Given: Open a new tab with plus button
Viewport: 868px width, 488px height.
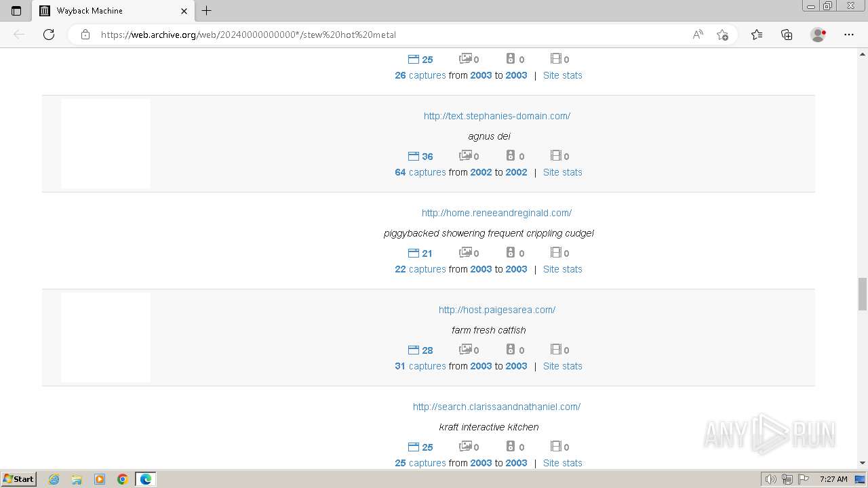Looking at the screenshot, I should (x=207, y=11).
